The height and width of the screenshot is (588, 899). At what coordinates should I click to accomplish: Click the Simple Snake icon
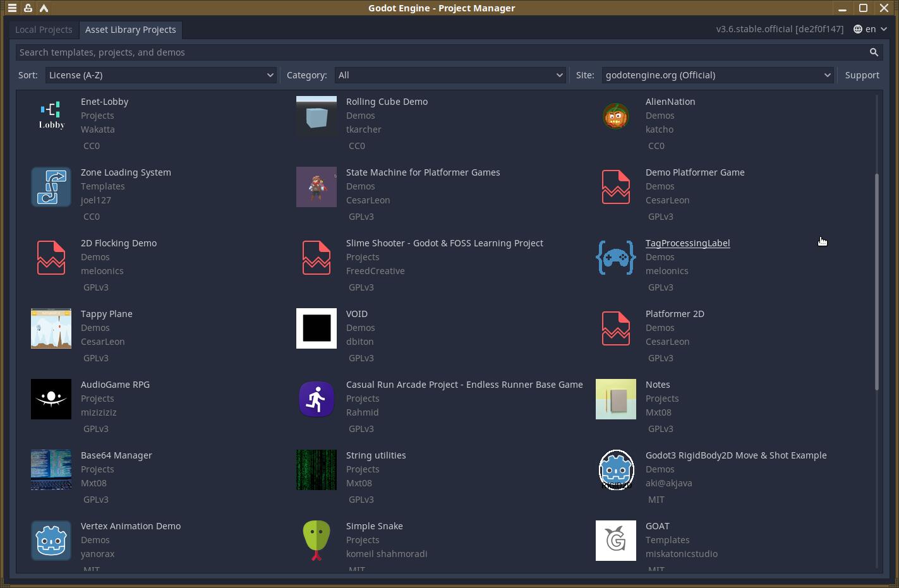pyautogui.click(x=317, y=541)
